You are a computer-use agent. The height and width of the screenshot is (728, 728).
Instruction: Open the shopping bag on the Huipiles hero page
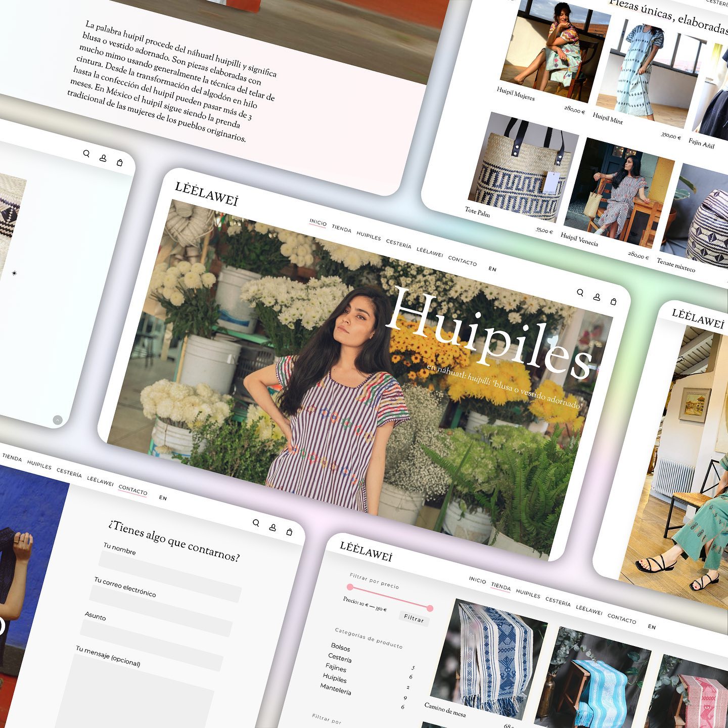(613, 302)
